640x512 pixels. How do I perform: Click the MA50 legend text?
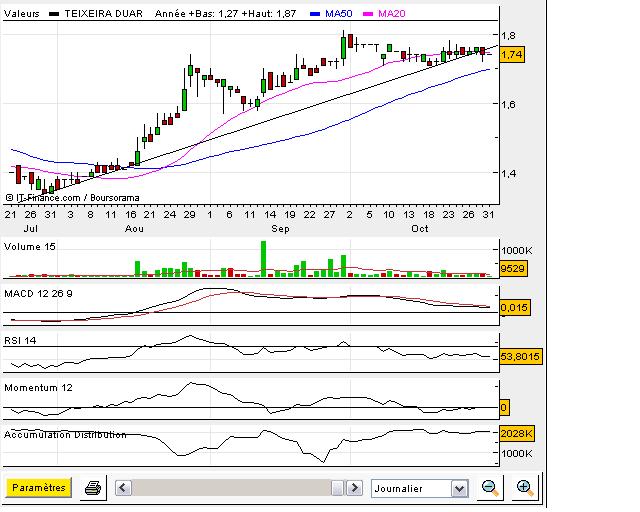coord(339,13)
